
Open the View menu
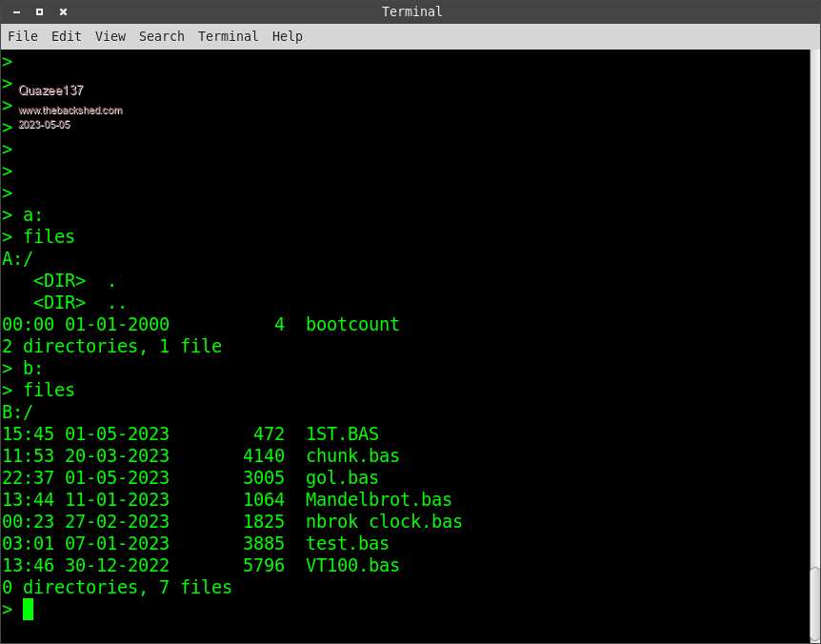click(110, 36)
